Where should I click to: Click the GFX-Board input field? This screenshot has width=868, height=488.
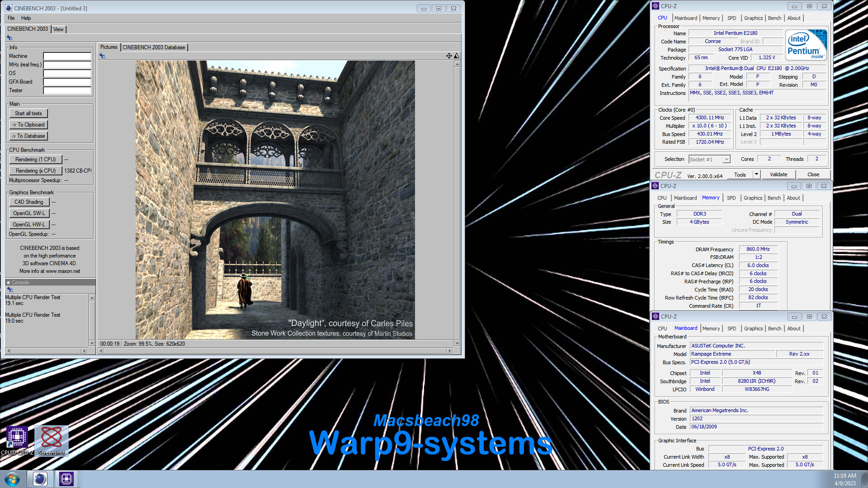point(67,82)
